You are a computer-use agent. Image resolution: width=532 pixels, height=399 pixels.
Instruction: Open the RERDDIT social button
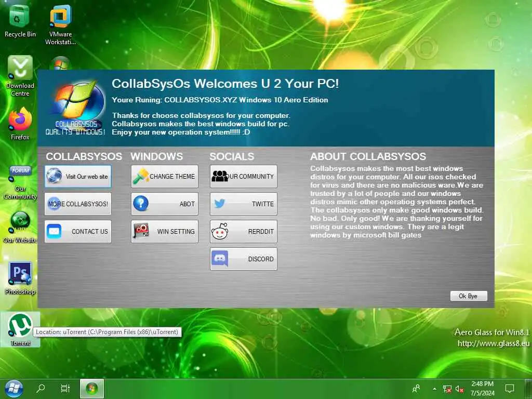click(243, 231)
